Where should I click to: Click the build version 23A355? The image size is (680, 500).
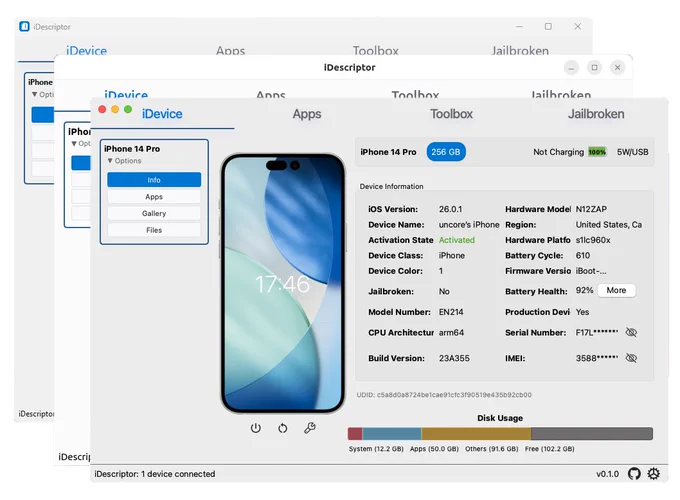coord(454,358)
